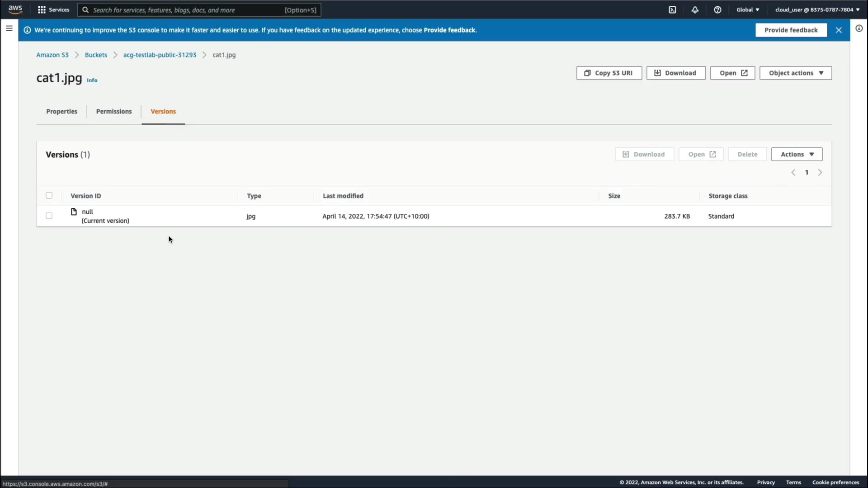Click the Copy S3 URI button

(x=609, y=73)
